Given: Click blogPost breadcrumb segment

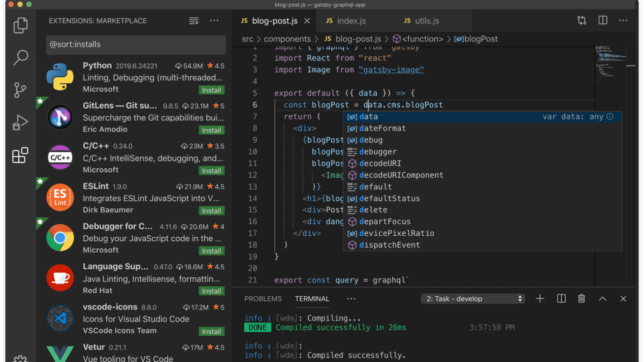Looking at the screenshot, I should click(475, 39).
